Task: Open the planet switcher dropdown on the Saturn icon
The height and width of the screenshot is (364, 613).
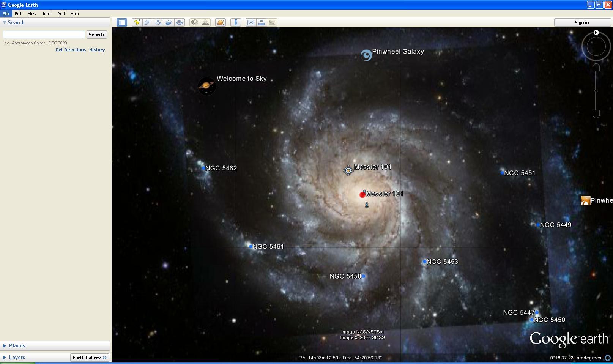Action: click(224, 24)
